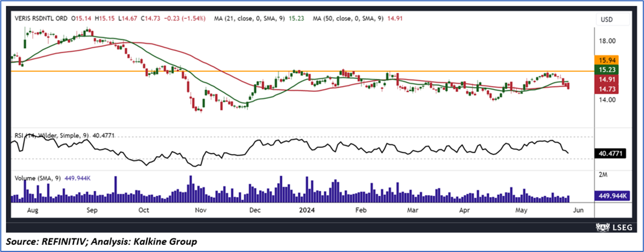Click the Apr label on time axis
The image size is (644, 252).
pos(464,210)
